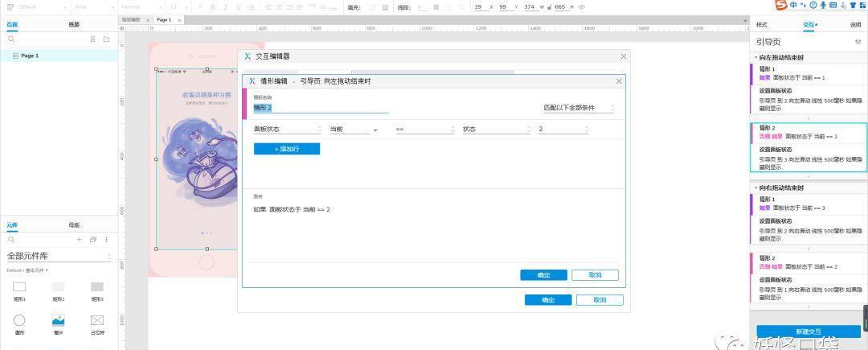This screenshot has height=350, width=868.
Task: Open the fill color swatch
Action: point(371,7)
